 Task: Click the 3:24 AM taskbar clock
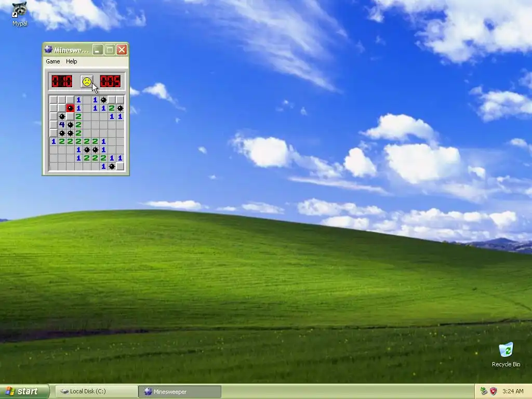pyautogui.click(x=513, y=391)
